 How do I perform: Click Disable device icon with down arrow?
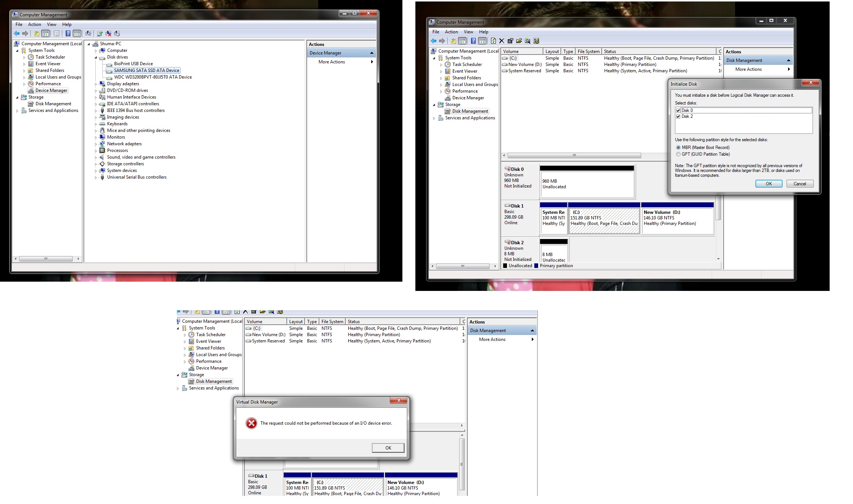tap(117, 34)
